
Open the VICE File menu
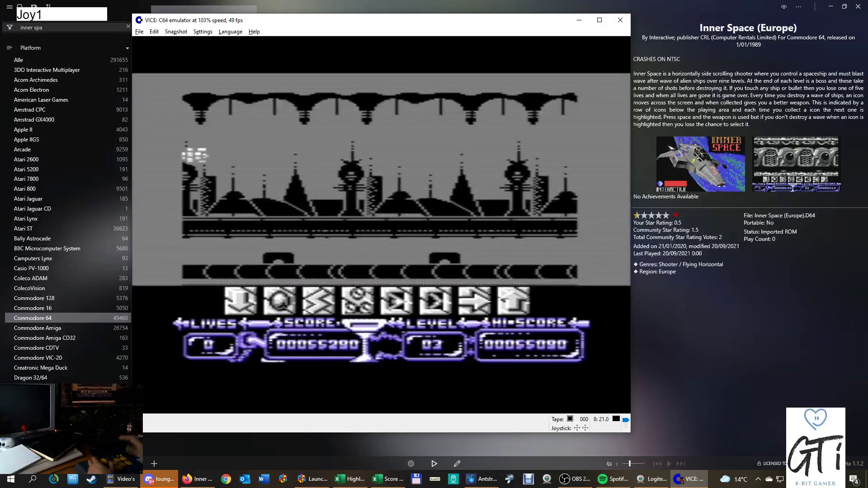[x=139, y=32]
